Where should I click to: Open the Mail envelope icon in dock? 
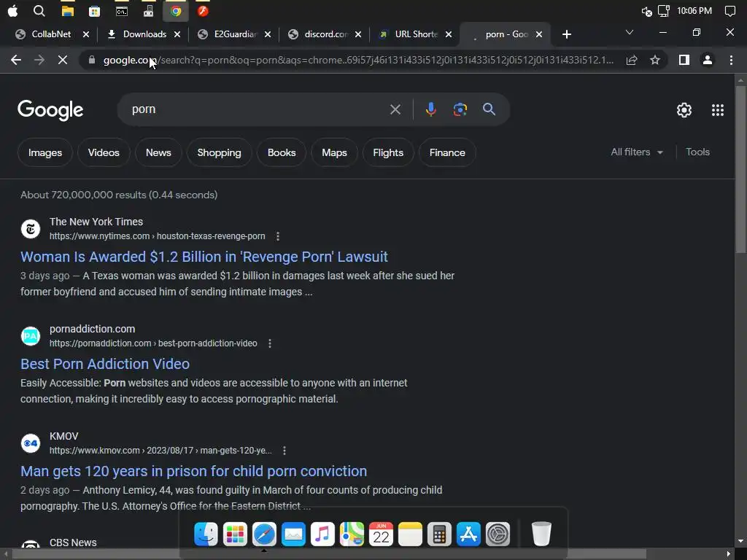pos(293,534)
